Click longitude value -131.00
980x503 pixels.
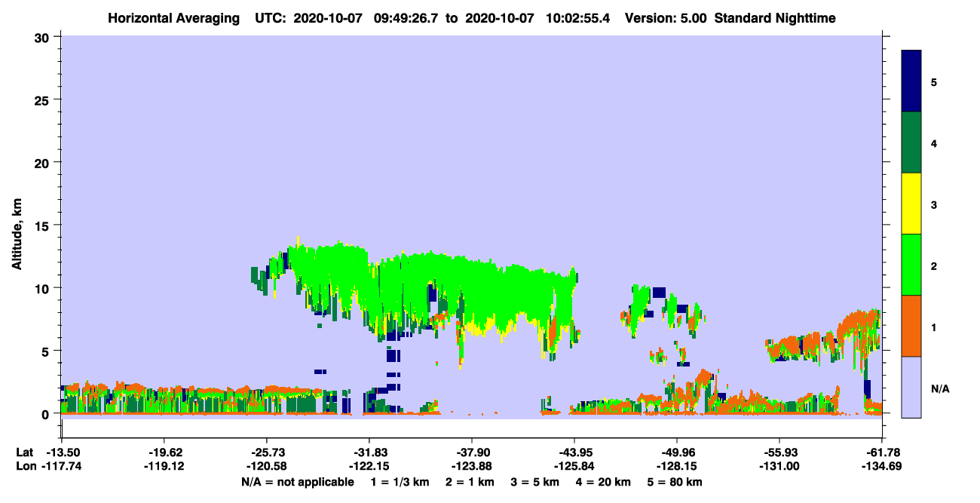pyautogui.click(x=779, y=467)
